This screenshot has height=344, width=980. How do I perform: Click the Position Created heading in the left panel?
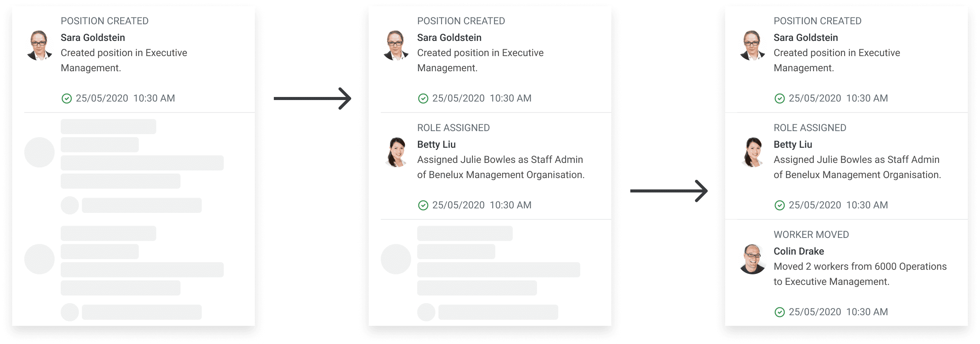click(105, 21)
